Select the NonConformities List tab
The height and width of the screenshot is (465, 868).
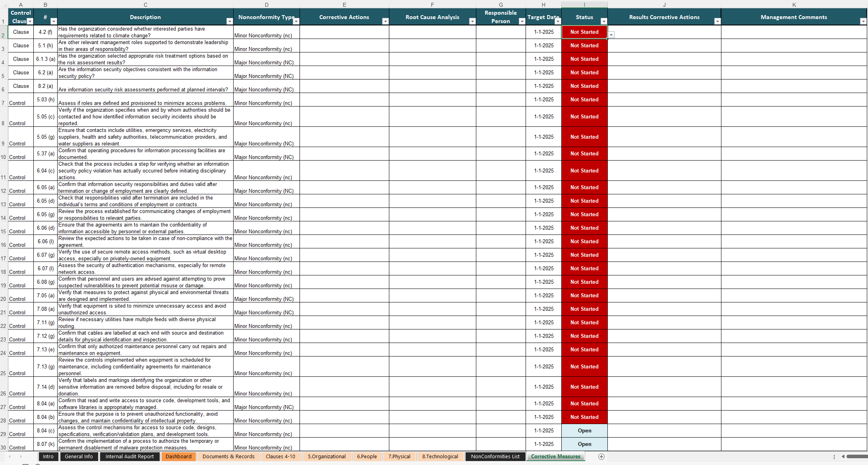(494, 456)
